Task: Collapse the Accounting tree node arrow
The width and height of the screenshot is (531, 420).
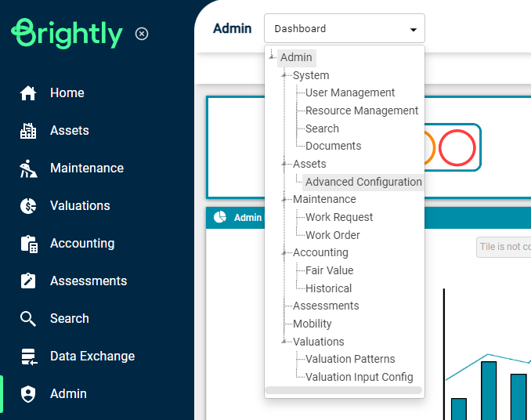Action: click(284, 252)
